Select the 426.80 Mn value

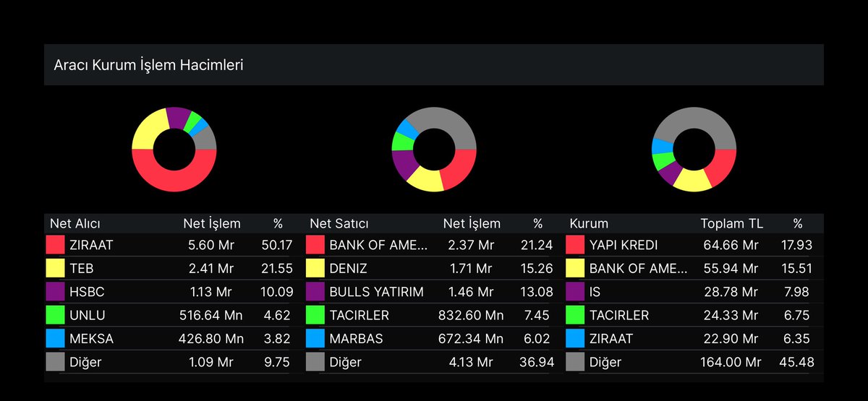[x=210, y=339]
